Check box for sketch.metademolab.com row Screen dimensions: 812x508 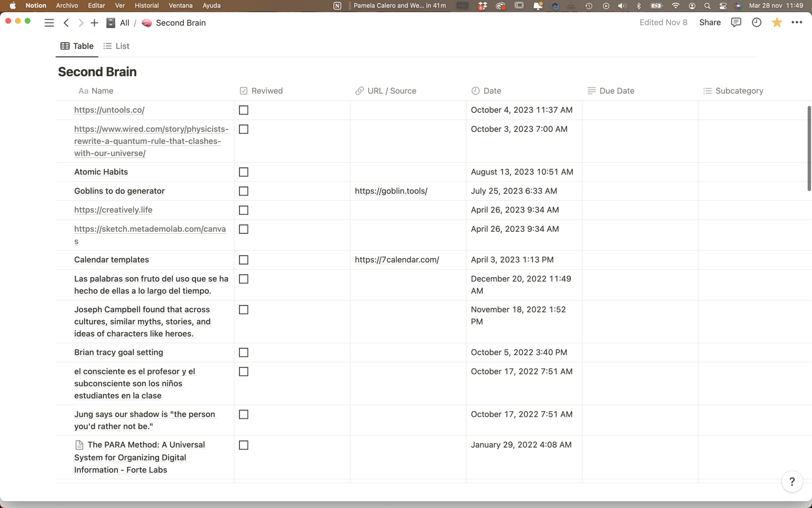coord(244,229)
